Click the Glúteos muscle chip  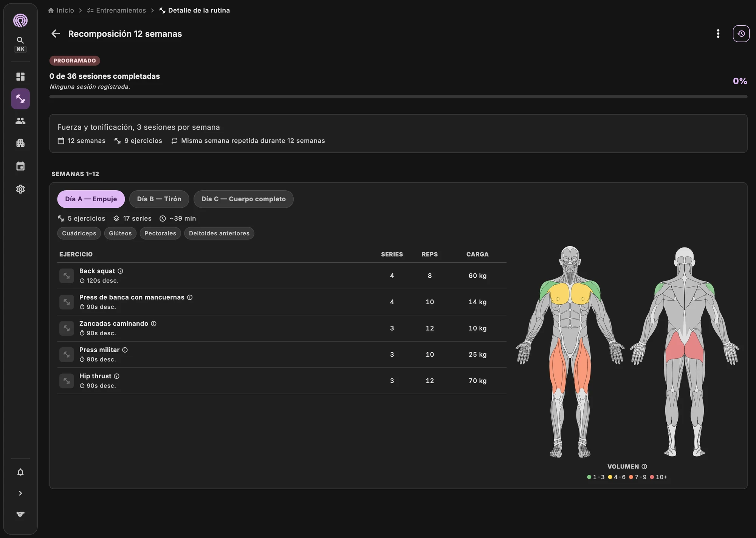pyautogui.click(x=120, y=233)
